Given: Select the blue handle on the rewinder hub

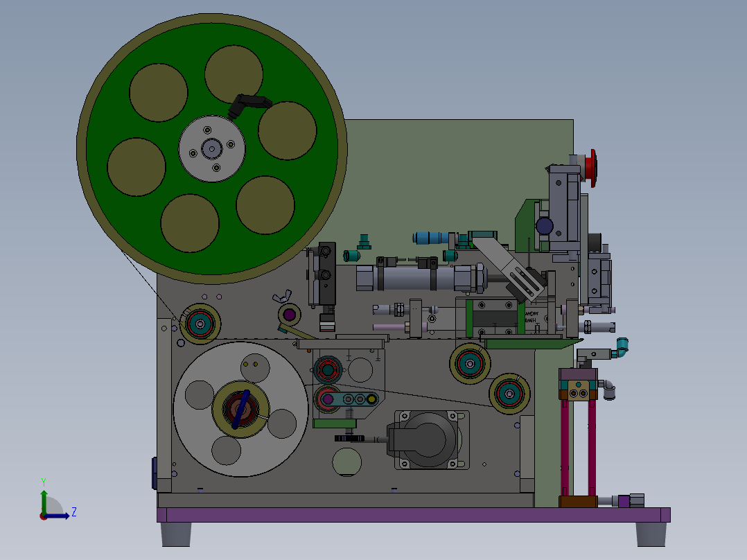Looking at the screenshot, I should tap(240, 410).
